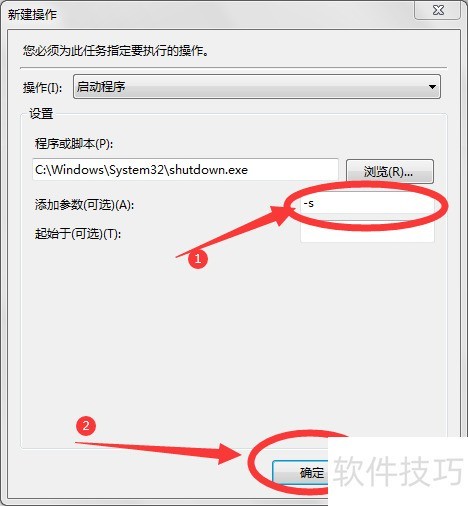Click the 您必须为此任务指定要执行的操作 instruction text

[x=115, y=51]
